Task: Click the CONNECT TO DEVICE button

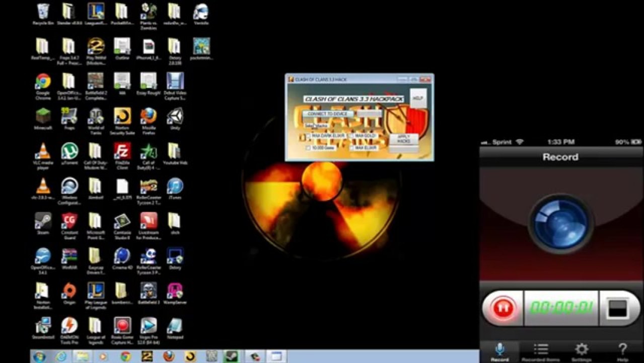Action: pyautogui.click(x=328, y=114)
